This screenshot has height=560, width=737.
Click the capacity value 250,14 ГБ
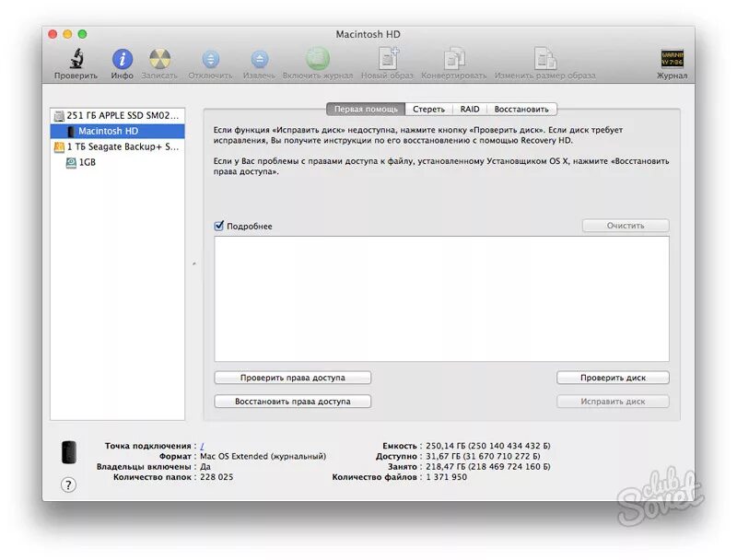pyautogui.click(x=488, y=446)
